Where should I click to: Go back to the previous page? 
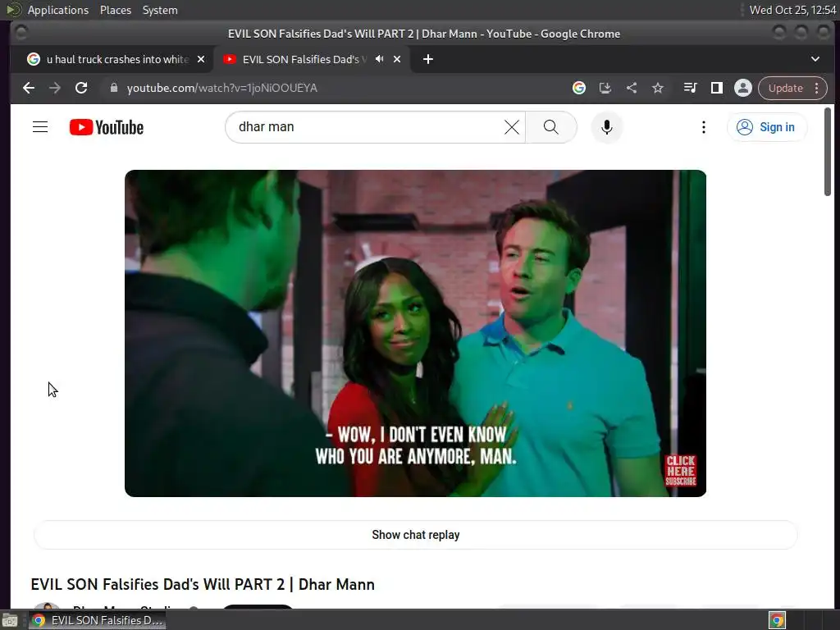coord(29,88)
